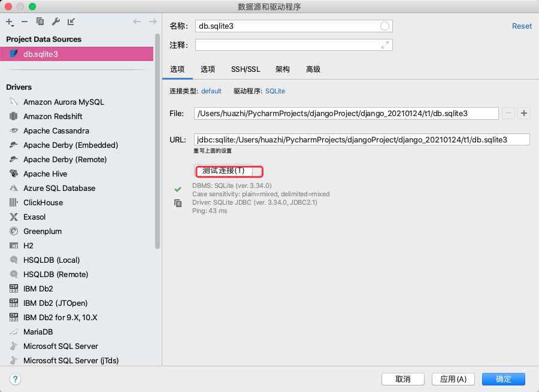This screenshot has height=392, width=539.
Task: Click the forward navigation arrow
Action: click(153, 22)
